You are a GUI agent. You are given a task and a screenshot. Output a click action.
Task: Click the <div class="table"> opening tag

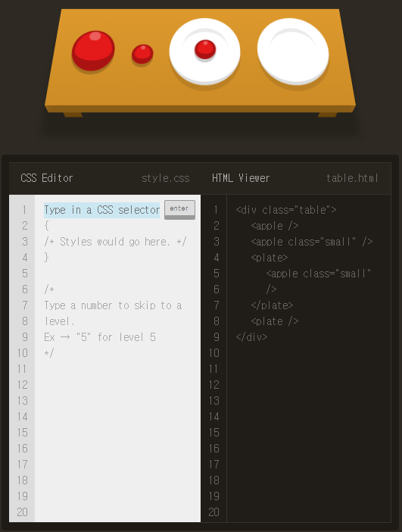(x=286, y=210)
